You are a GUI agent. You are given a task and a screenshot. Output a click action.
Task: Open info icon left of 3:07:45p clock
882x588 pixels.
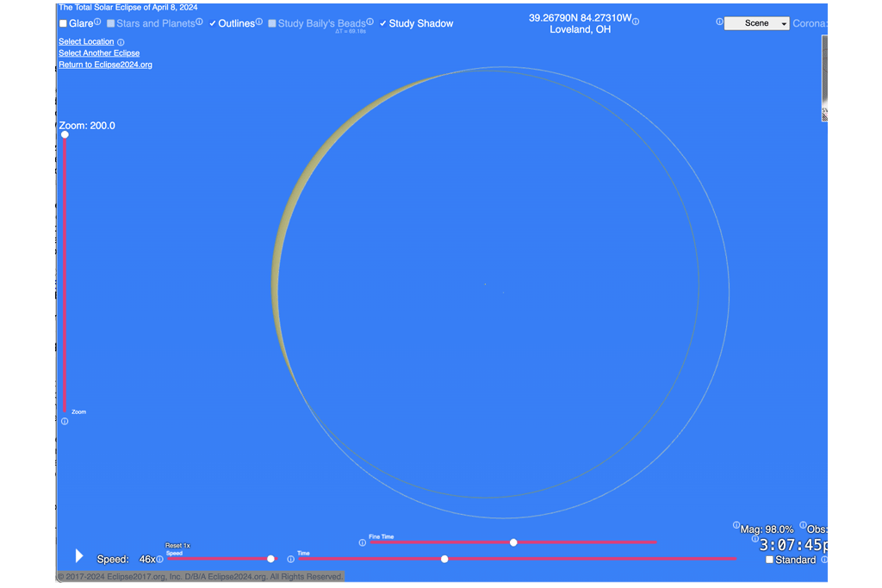[755, 539]
